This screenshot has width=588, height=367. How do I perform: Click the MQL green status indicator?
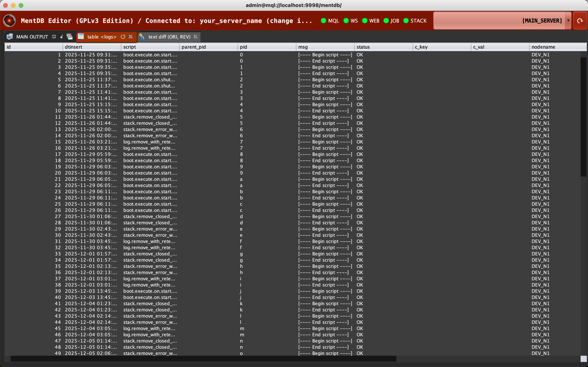323,21
